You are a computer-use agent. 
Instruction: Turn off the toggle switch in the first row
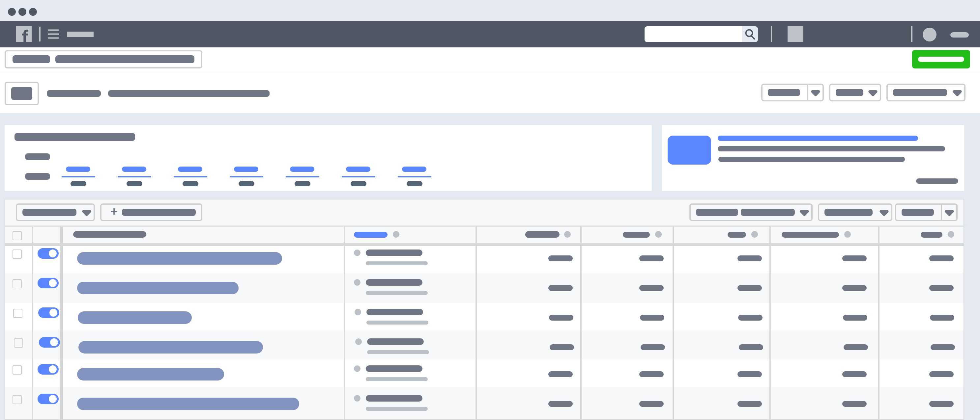click(48, 253)
